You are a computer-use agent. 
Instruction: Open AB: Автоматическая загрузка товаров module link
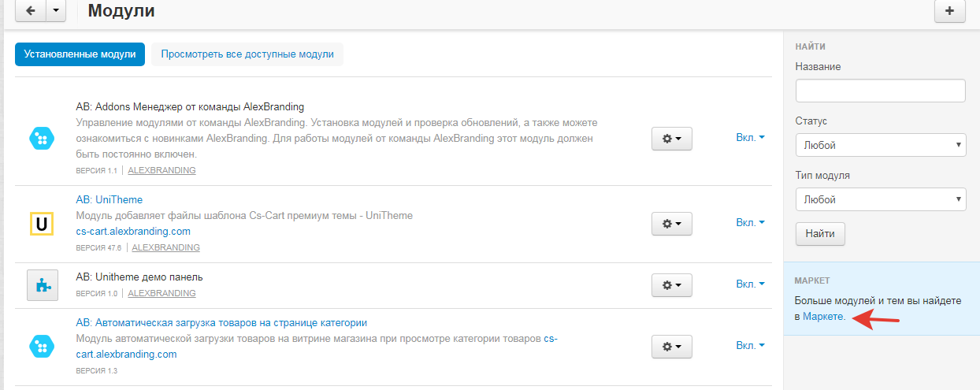coord(221,323)
